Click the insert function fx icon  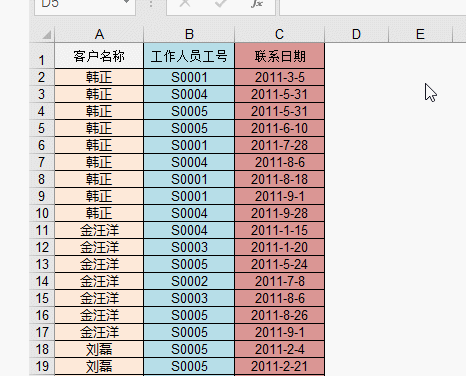pos(257,3)
